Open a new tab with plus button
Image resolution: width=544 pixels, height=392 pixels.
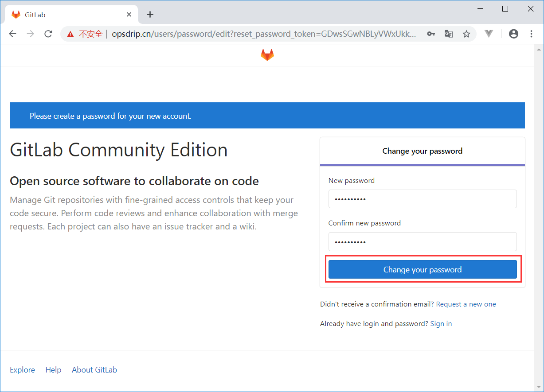coord(150,15)
